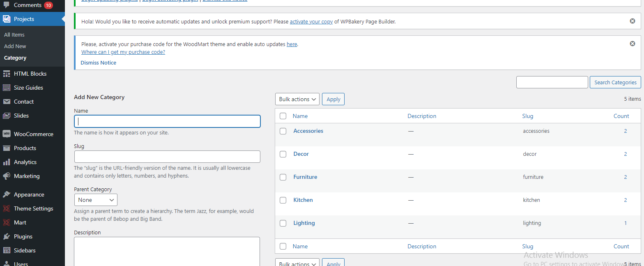Open the Furniture category link
Image resolution: width=644 pixels, height=266 pixels.
pyautogui.click(x=305, y=177)
